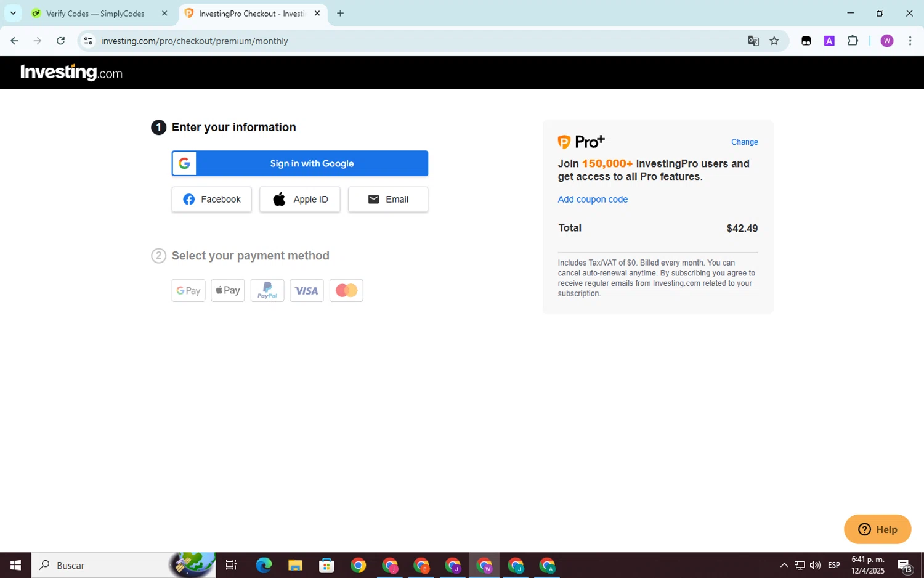View site information icon in address bar
Screen dimensions: 924x578
point(88,41)
